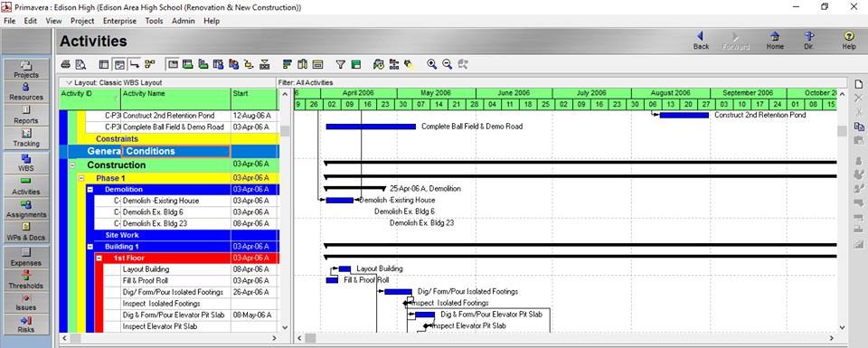Image resolution: width=868 pixels, height=348 pixels.
Task: Collapse the Phase 1 WBS band
Action: 80,178
